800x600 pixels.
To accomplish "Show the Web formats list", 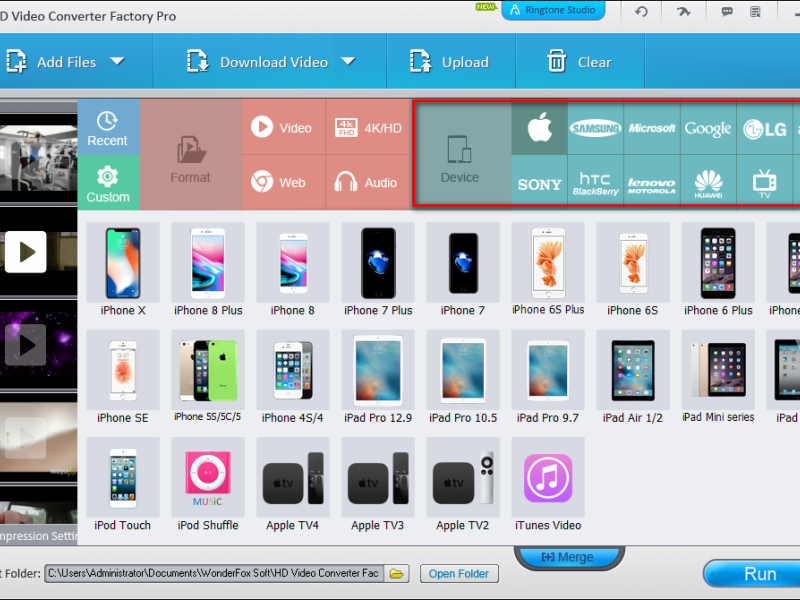I will (x=284, y=182).
